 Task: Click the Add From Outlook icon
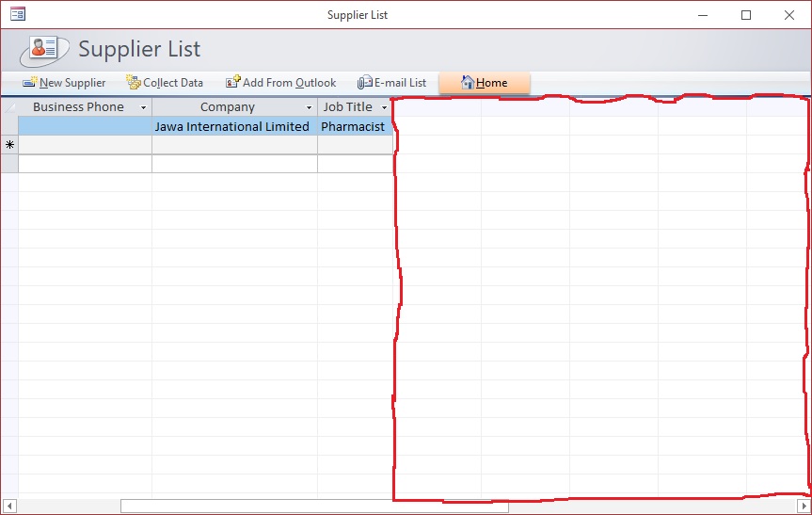[233, 82]
